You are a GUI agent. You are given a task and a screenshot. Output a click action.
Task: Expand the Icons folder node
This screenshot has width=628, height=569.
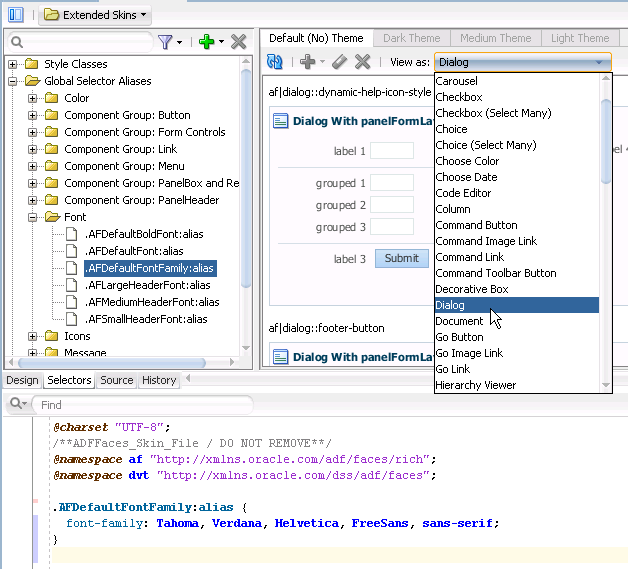tap(32, 336)
